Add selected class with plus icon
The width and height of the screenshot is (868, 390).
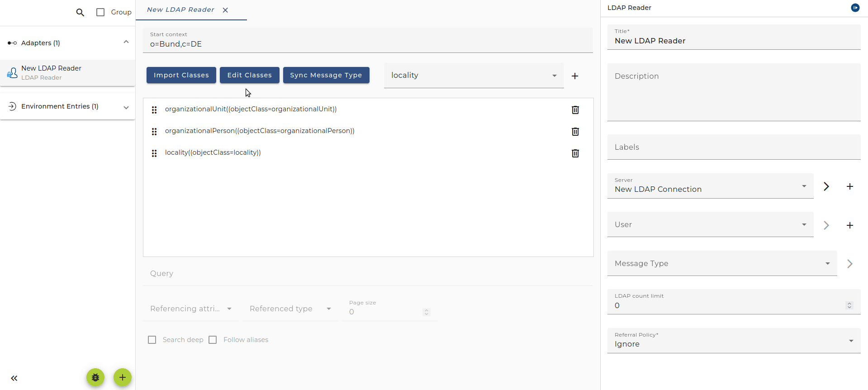click(575, 76)
